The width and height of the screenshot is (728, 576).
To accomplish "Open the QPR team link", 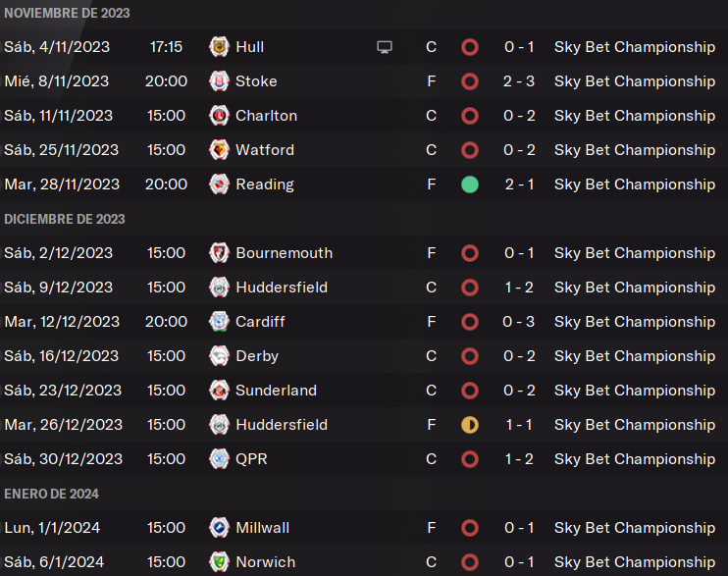I will (251, 459).
